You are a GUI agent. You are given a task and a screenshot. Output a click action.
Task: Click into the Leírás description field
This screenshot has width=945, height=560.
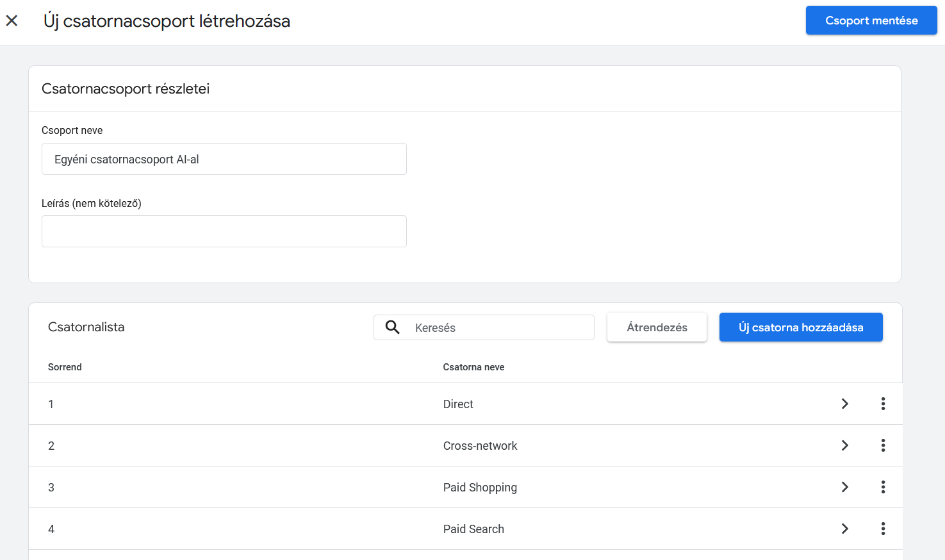224,231
